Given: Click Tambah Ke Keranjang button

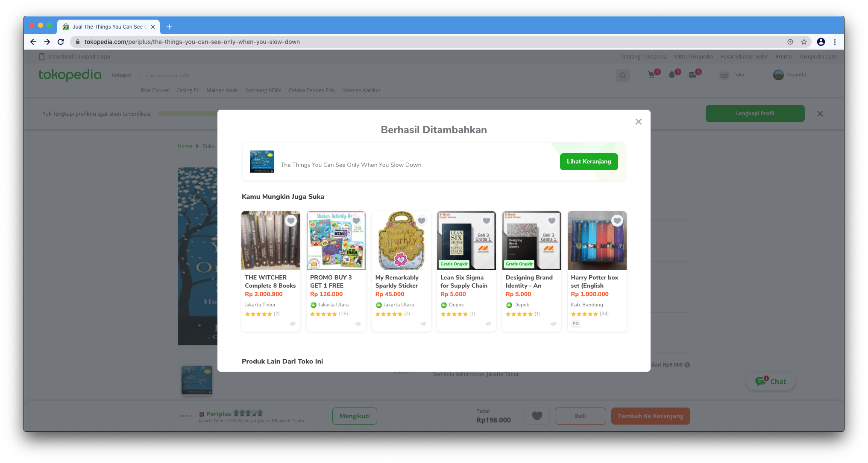Looking at the screenshot, I should [x=651, y=416].
